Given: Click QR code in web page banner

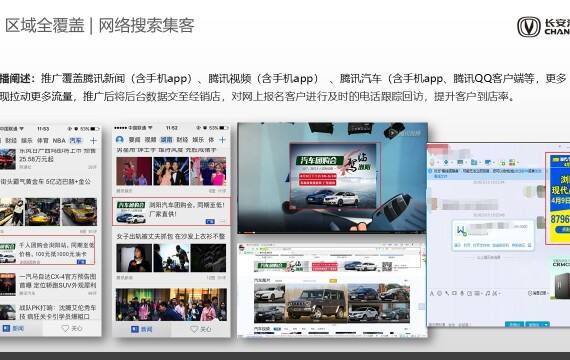Looking at the screenshot, I should [387, 267].
